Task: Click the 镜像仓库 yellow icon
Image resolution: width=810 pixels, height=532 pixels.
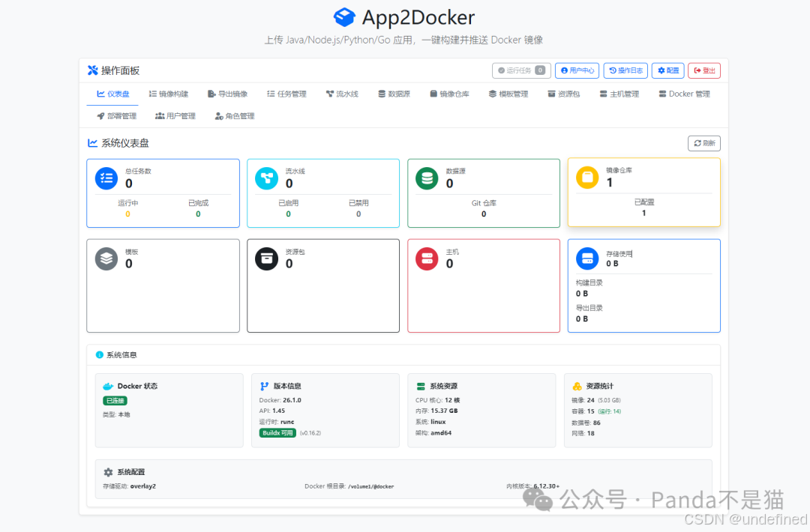Action: point(587,178)
